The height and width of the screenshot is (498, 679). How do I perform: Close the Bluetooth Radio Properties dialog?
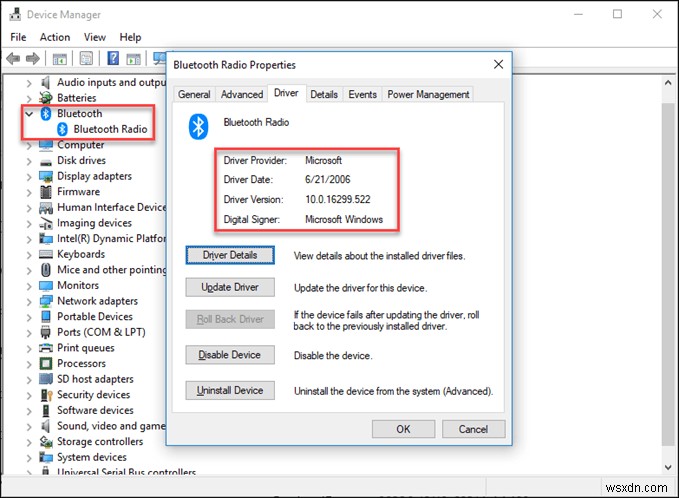[498, 65]
